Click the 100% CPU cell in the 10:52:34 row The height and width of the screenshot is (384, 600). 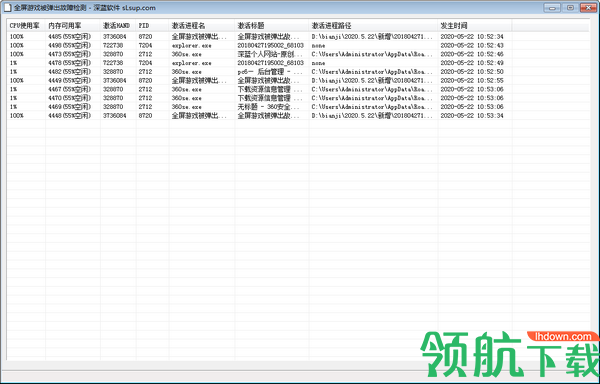pyautogui.click(x=16, y=37)
